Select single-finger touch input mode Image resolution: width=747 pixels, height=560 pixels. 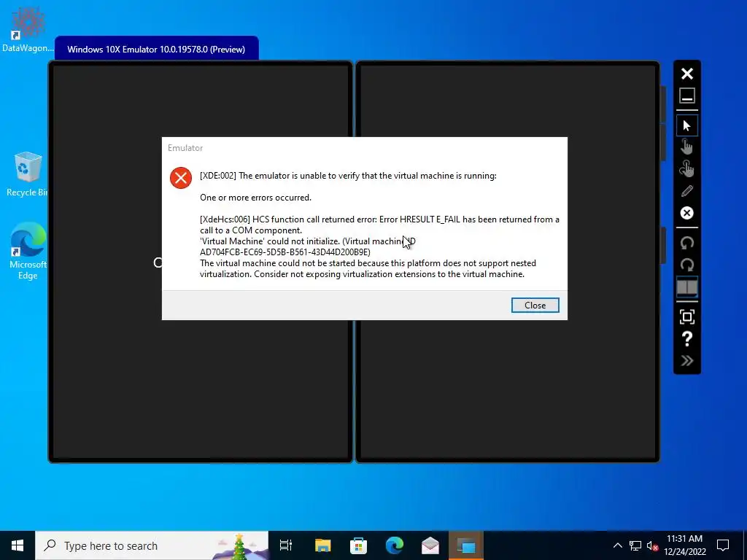click(x=686, y=147)
